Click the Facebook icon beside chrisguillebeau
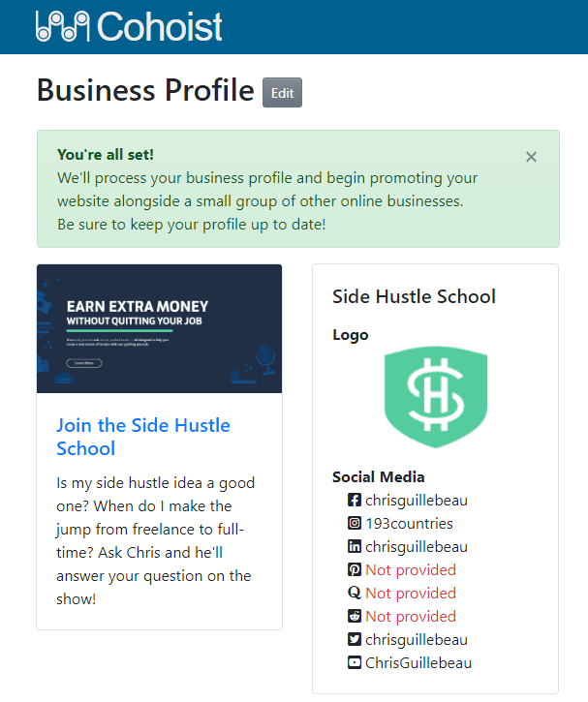Image resolution: width=588 pixels, height=702 pixels. [355, 500]
